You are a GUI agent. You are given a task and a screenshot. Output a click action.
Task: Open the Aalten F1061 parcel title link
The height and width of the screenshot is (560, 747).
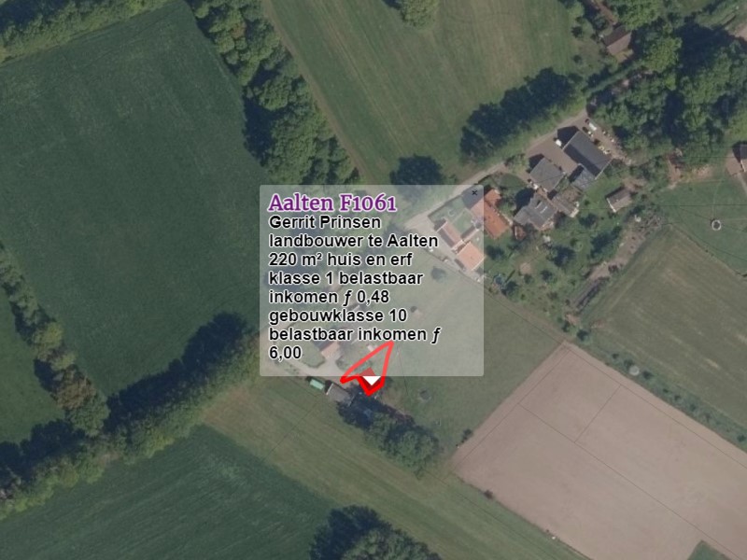pyautogui.click(x=332, y=203)
